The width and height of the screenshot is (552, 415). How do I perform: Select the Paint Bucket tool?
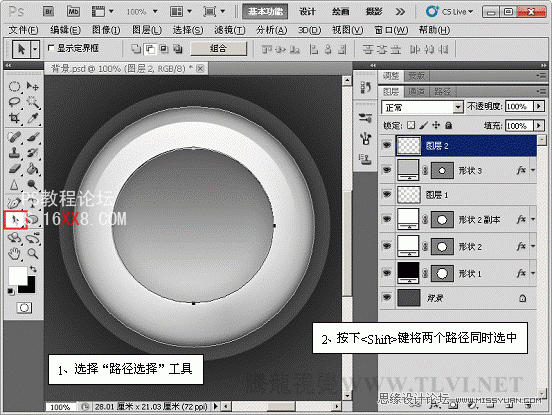point(33,169)
